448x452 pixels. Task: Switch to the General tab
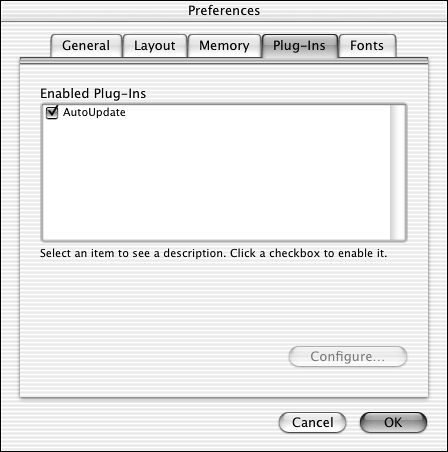86,46
